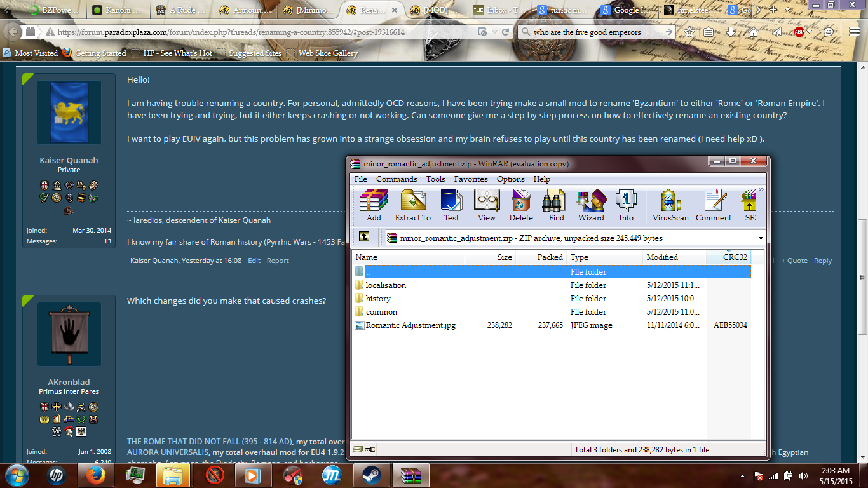Viewport: 868px width, 488px height.
Task: Run Test on the archive
Action: (451, 206)
